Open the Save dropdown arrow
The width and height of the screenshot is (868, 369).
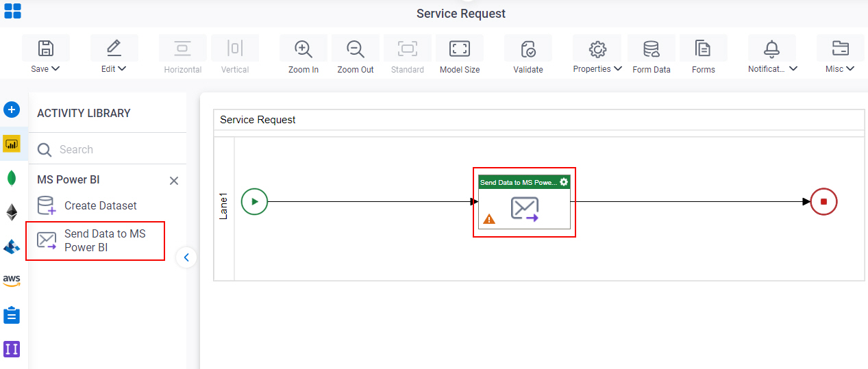(55, 68)
